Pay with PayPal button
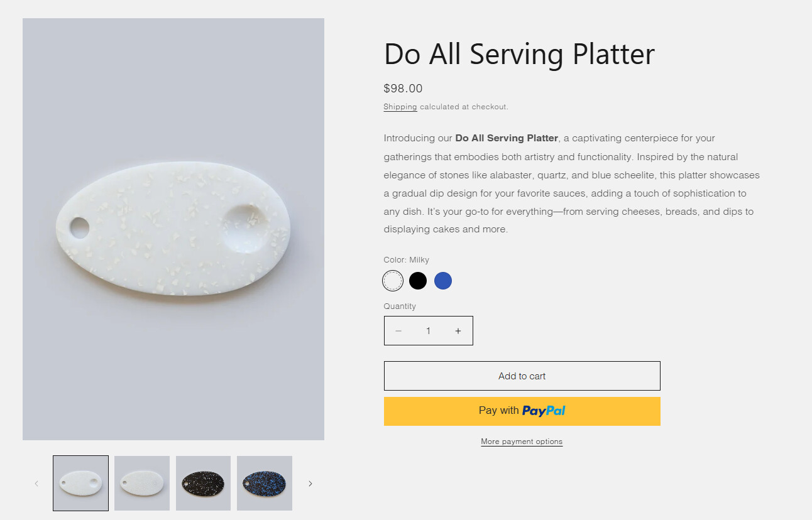Viewport: 812px width, 520px height. [x=522, y=411]
